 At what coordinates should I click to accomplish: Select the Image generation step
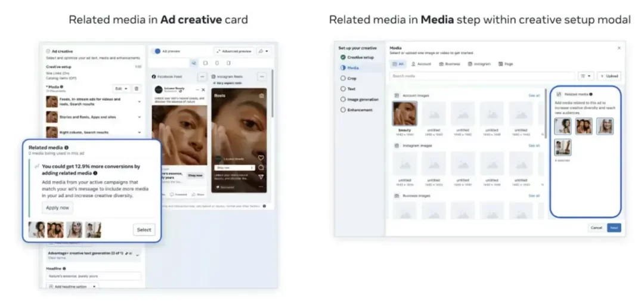(343, 99)
